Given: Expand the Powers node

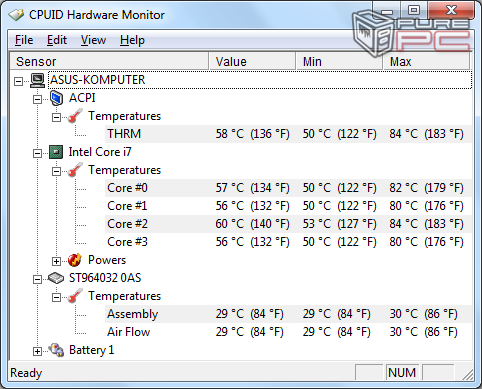Looking at the screenshot, I should click(x=56, y=261).
